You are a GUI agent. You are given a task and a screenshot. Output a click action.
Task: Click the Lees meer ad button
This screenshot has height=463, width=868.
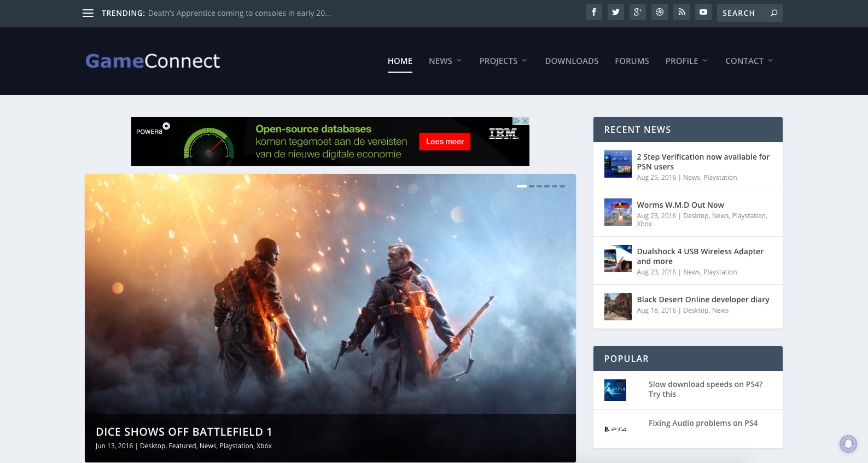(x=445, y=142)
